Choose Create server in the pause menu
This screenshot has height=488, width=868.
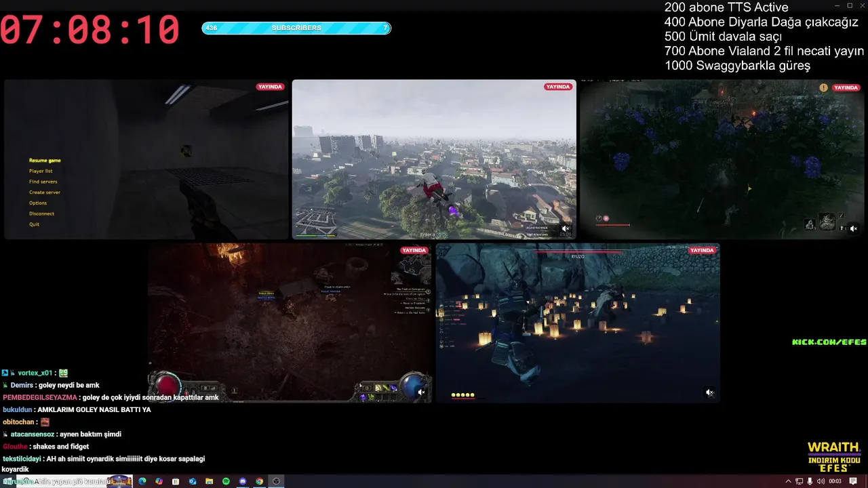pos(45,192)
